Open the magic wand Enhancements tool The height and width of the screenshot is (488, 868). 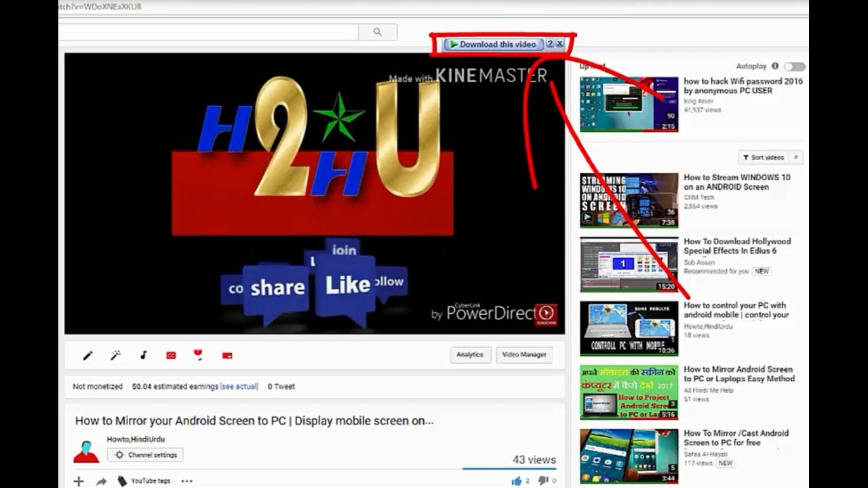tap(115, 355)
